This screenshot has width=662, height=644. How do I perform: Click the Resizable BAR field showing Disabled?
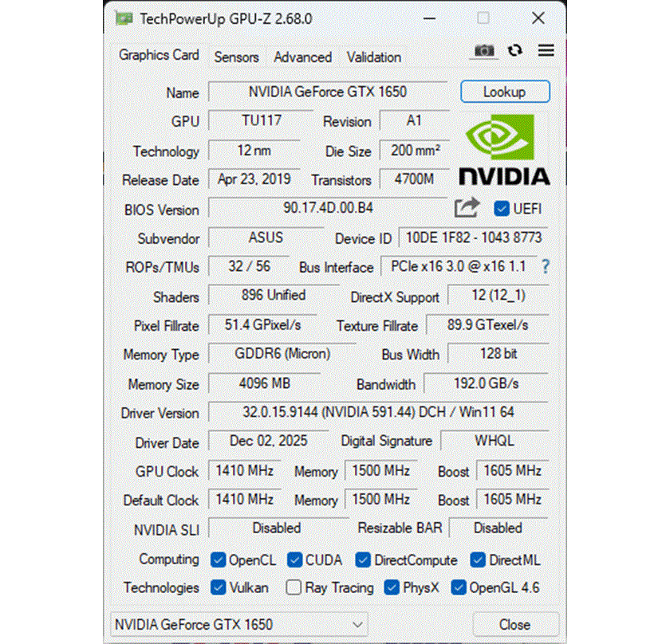point(498,528)
